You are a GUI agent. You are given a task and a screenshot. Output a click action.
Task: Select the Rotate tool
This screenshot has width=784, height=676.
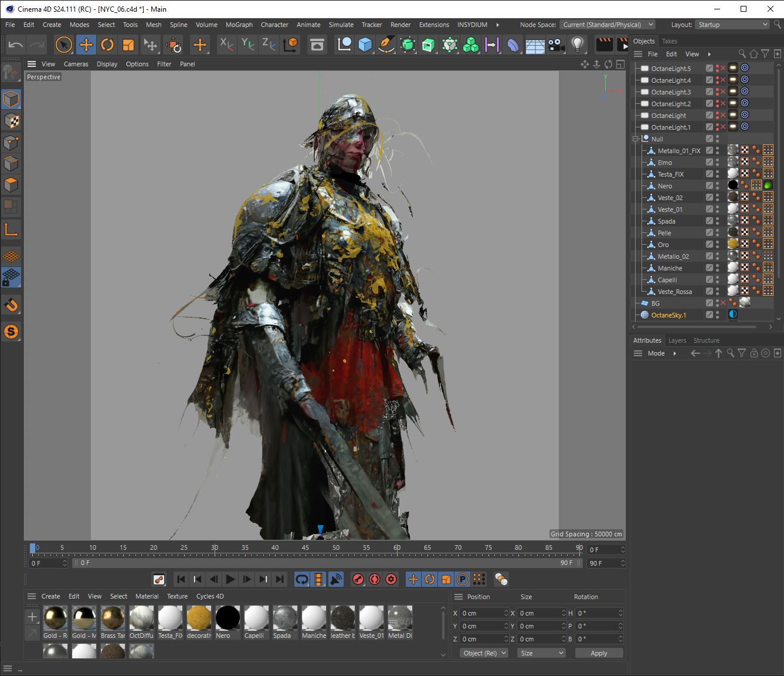tap(108, 45)
